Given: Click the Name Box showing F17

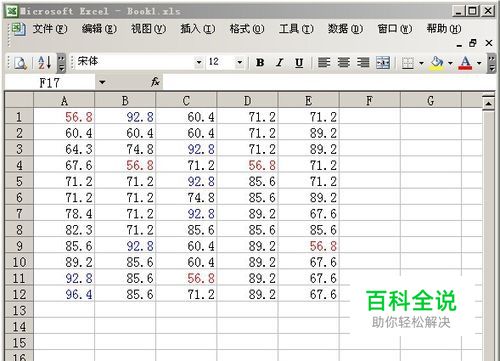Looking at the screenshot, I should pyautogui.click(x=50, y=82).
